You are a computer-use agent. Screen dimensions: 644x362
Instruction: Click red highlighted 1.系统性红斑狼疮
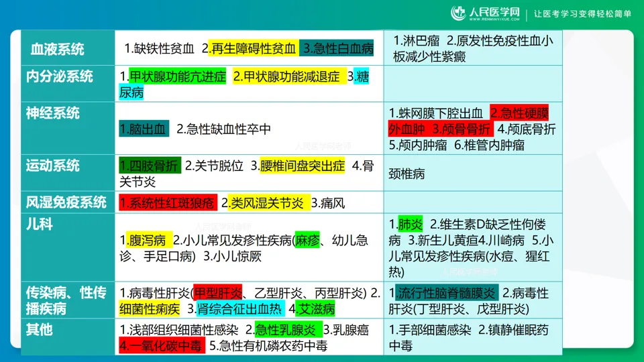tap(168, 202)
